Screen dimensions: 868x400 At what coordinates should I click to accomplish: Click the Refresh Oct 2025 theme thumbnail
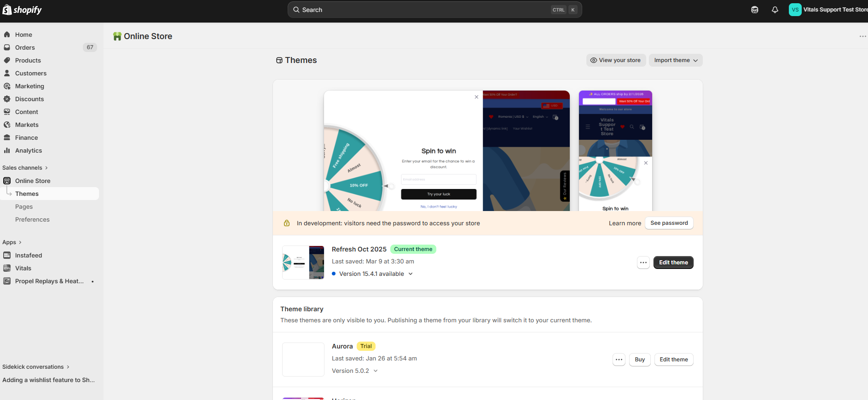(x=303, y=263)
